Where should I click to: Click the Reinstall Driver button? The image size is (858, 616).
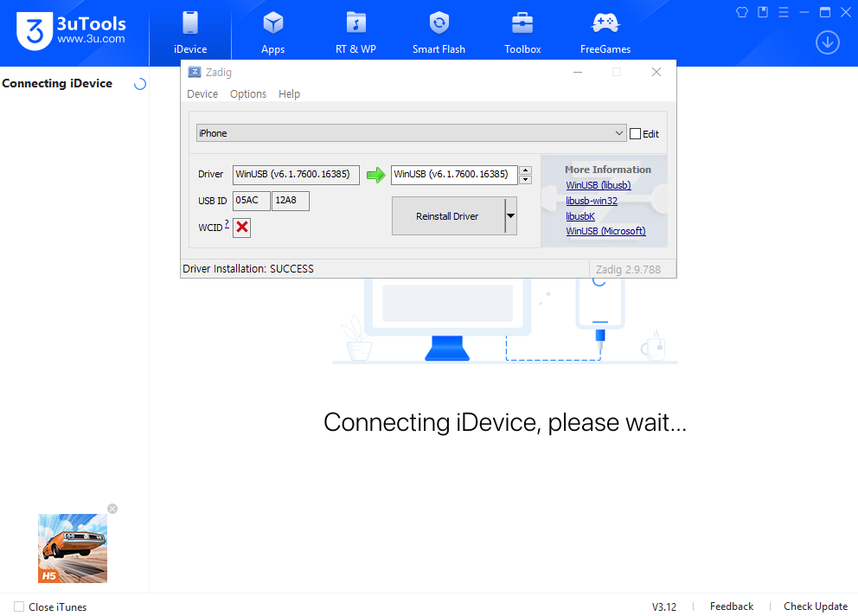448,216
